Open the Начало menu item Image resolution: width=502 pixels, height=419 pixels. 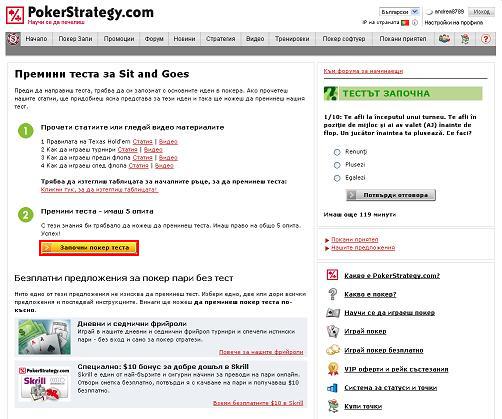click(x=36, y=39)
